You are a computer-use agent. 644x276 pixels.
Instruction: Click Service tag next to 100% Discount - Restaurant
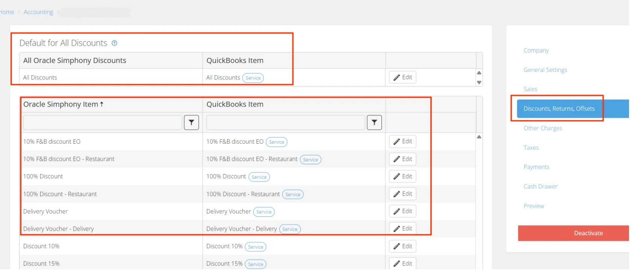293,195
